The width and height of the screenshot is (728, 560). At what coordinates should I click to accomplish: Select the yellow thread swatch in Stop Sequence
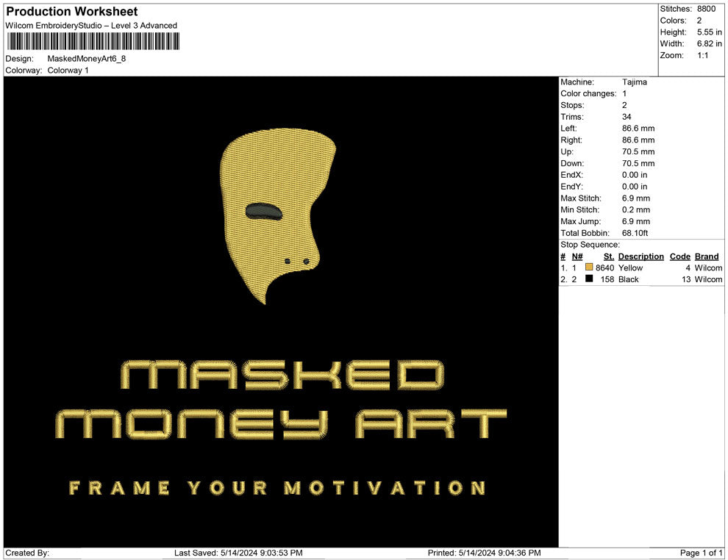(x=588, y=268)
